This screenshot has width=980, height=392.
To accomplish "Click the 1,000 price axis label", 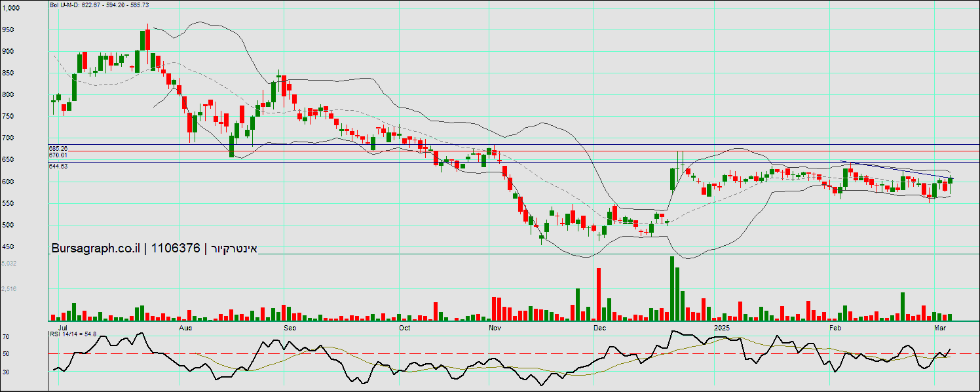I will pos(11,9).
